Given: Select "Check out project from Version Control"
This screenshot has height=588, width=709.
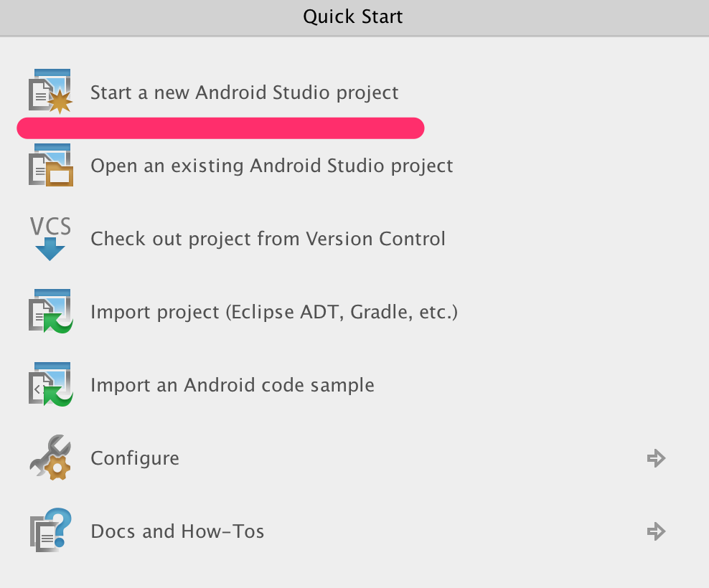Looking at the screenshot, I should click(268, 239).
